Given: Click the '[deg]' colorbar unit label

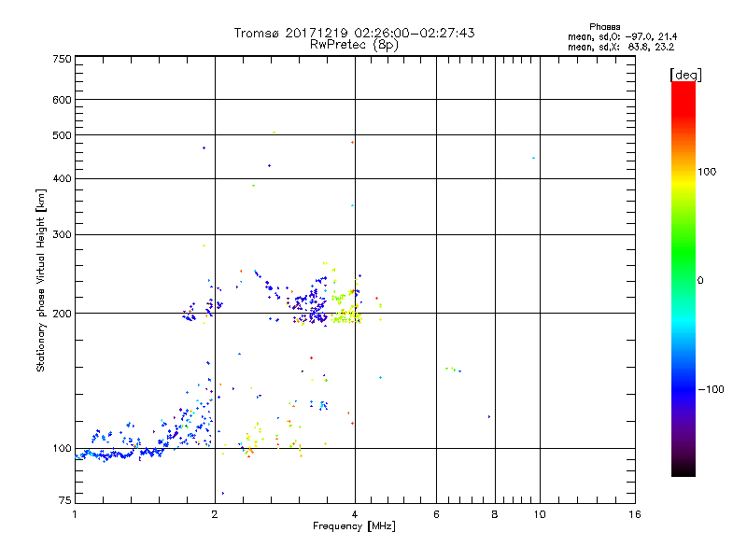Looking at the screenshot, I should pos(685,75).
